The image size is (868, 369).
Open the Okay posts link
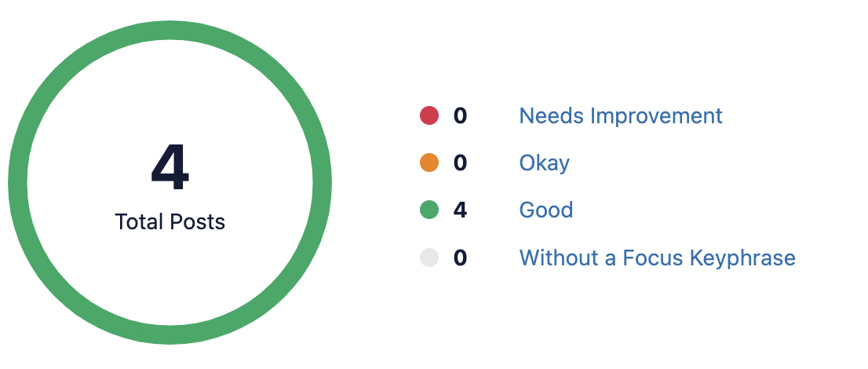[544, 163]
